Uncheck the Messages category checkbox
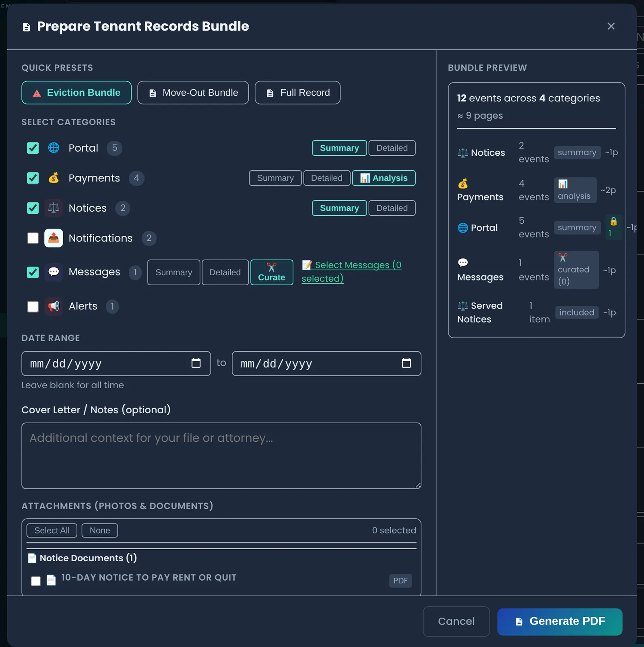This screenshot has height=647, width=644. coord(33,272)
